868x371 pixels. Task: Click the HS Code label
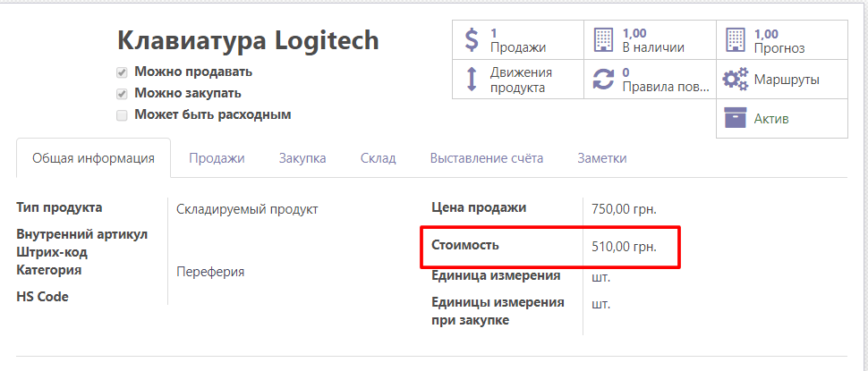point(43,297)
